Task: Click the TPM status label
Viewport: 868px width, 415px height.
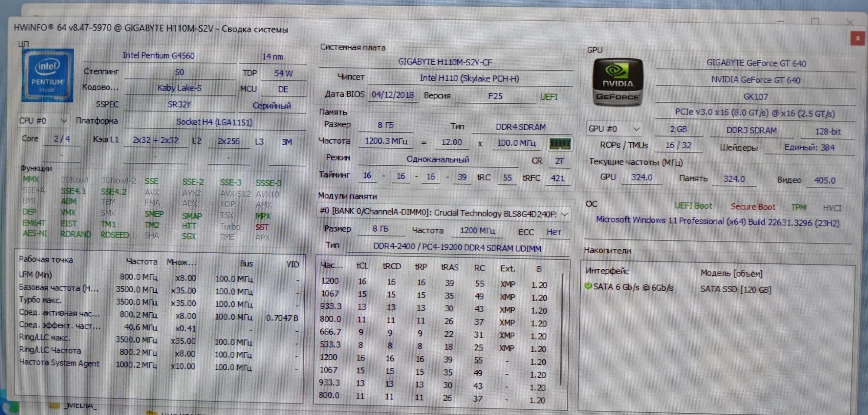Action: coord(799,208)
